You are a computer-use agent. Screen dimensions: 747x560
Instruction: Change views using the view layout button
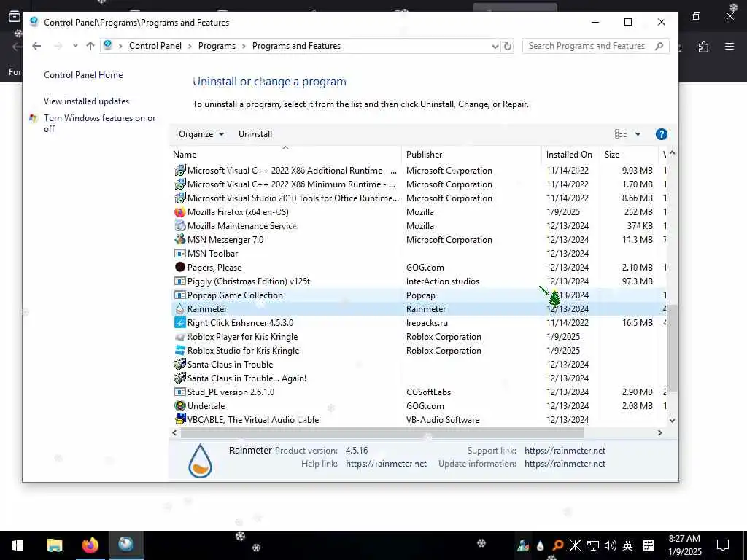[621, 134]
